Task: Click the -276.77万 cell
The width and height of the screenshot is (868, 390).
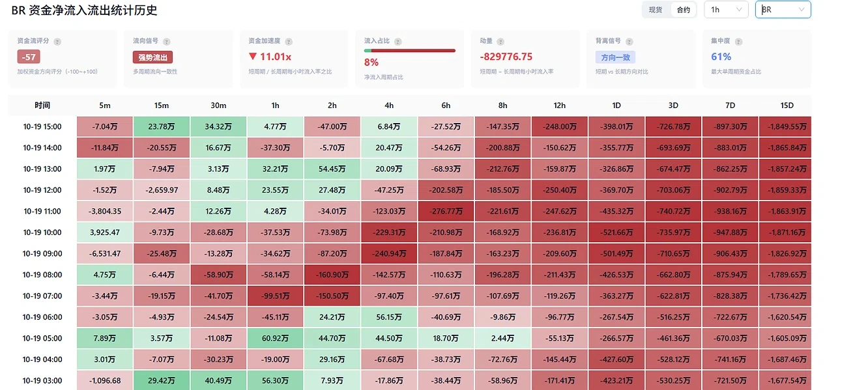Action: click(446, 212)
